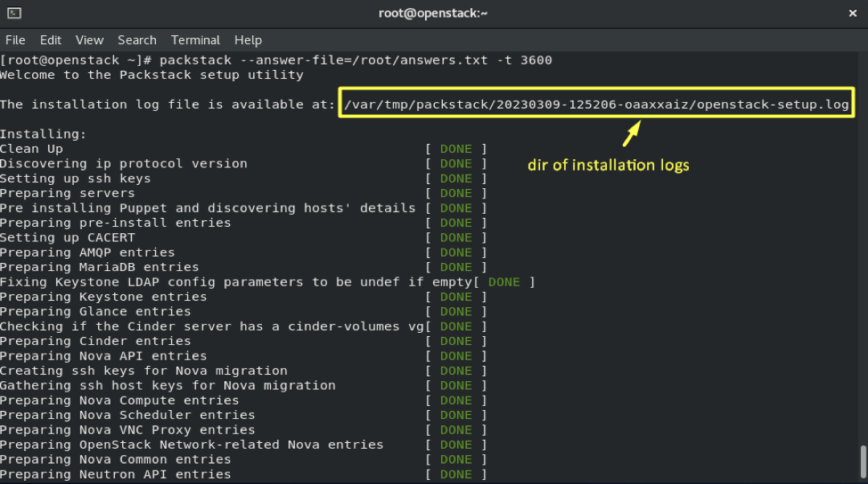Click 'Fixing Keystone LDAP config parameters' line

coord(235,282)
